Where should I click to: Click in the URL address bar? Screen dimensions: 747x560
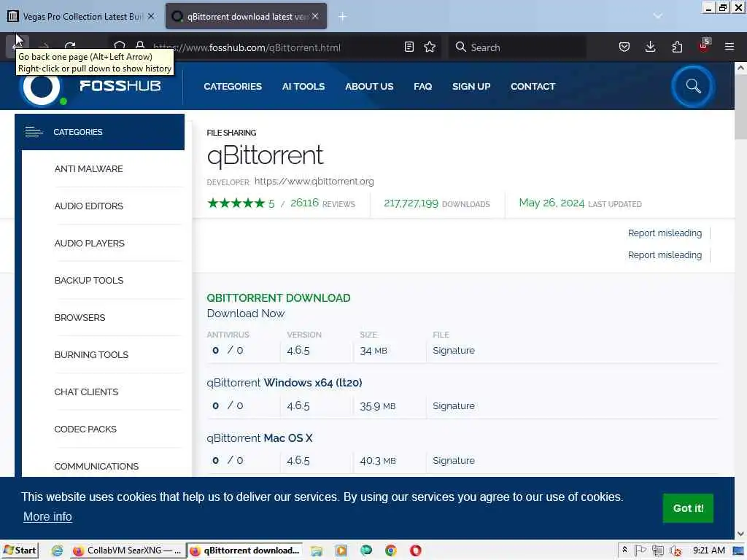click(x=274, y=47)
